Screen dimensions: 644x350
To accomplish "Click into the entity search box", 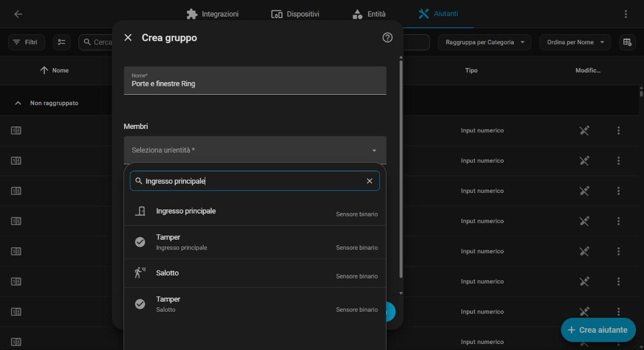I will tap(255, 181).
